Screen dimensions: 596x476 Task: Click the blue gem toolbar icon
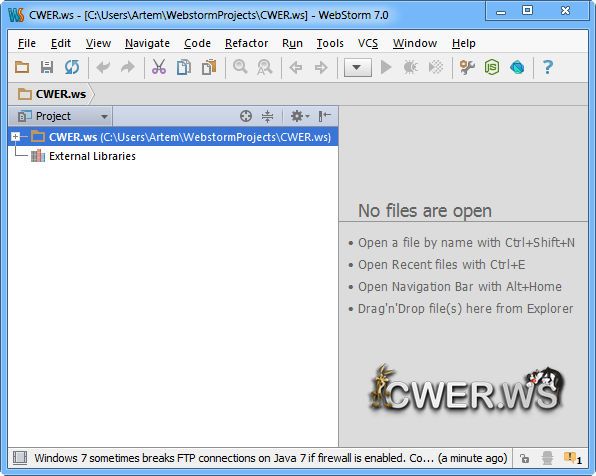[x=517, y=68]
